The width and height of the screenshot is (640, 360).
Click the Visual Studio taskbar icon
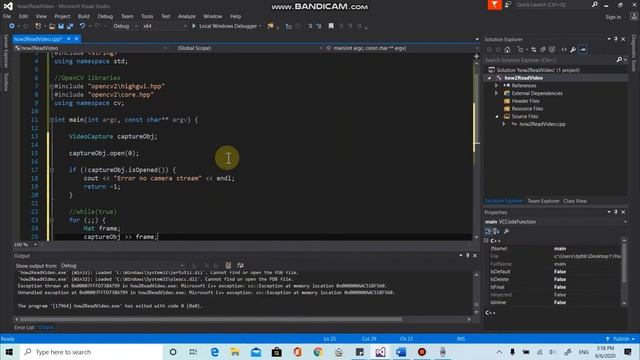click(x=380, y=352)
